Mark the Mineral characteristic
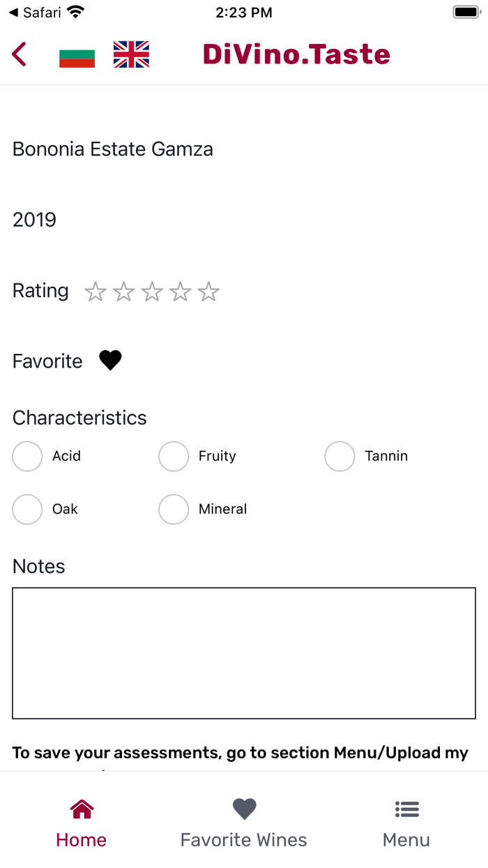Viewport: 488px width, 868px height. 174,509
